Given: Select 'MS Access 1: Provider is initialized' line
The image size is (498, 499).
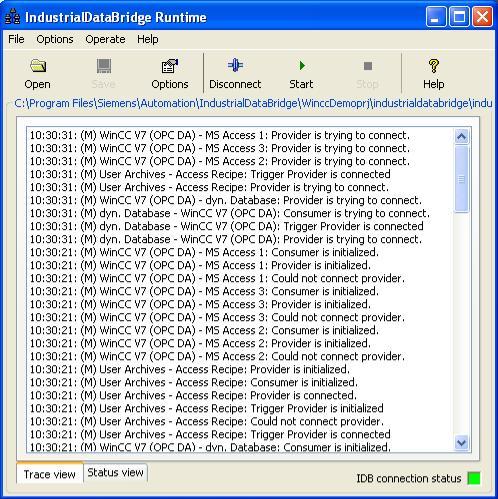Looking at the screenshot, I should [200, 265].
